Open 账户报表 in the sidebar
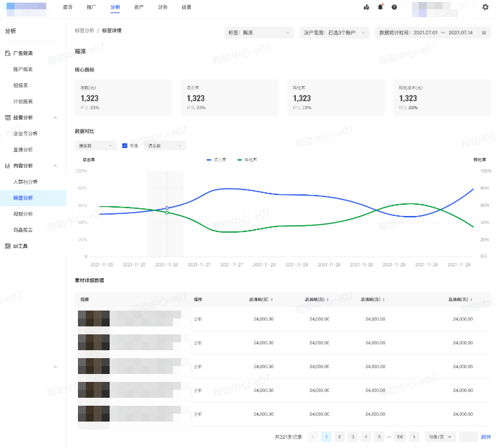The height and width of the screenshot is (448, 496). [x=22, y=69]
